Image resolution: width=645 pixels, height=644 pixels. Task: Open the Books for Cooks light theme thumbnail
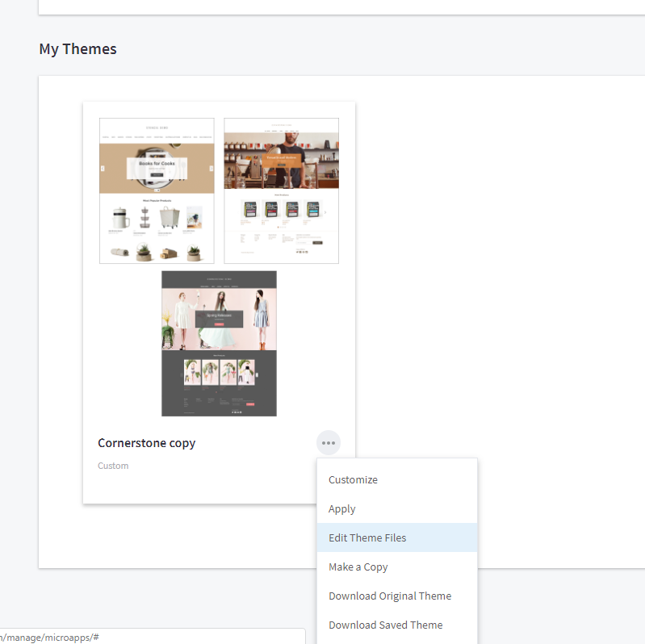pos(157,190)
